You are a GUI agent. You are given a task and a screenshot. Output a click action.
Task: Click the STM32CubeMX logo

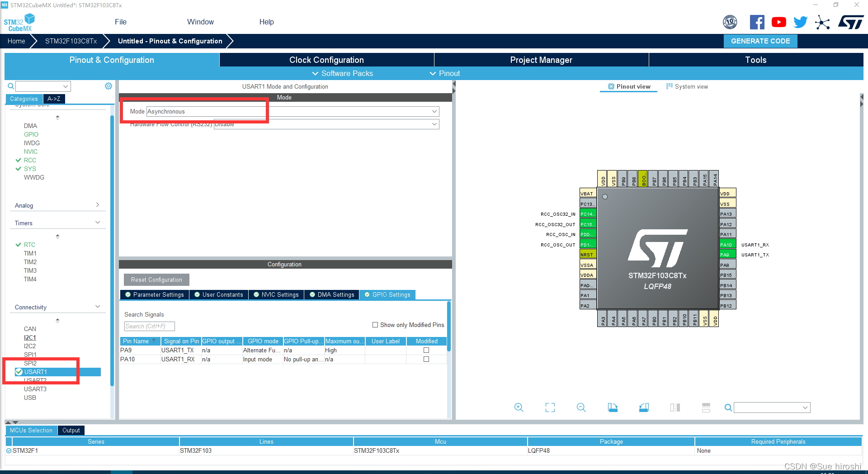(x=19, y=23)
